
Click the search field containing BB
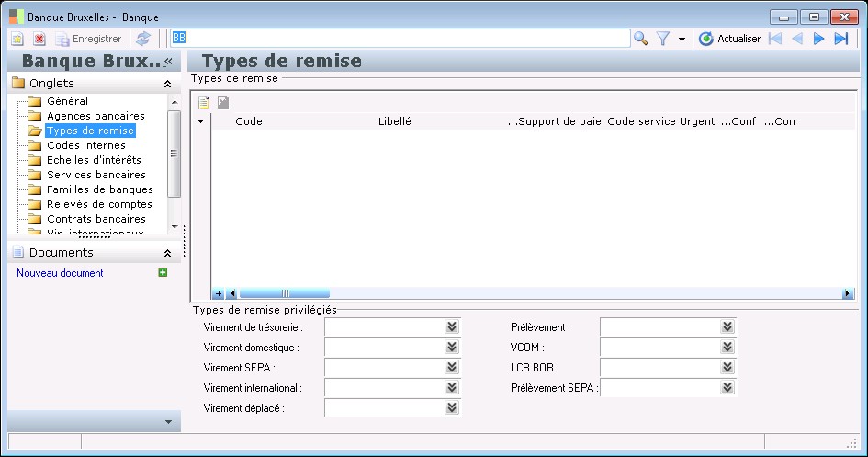coord(400,39)
